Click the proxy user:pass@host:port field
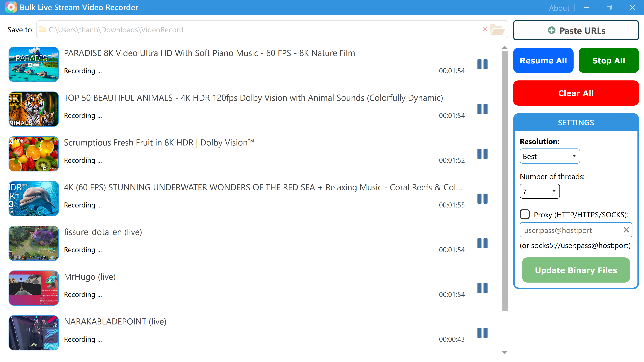Screen dimensions: 644x362 (x=570, y=230)
